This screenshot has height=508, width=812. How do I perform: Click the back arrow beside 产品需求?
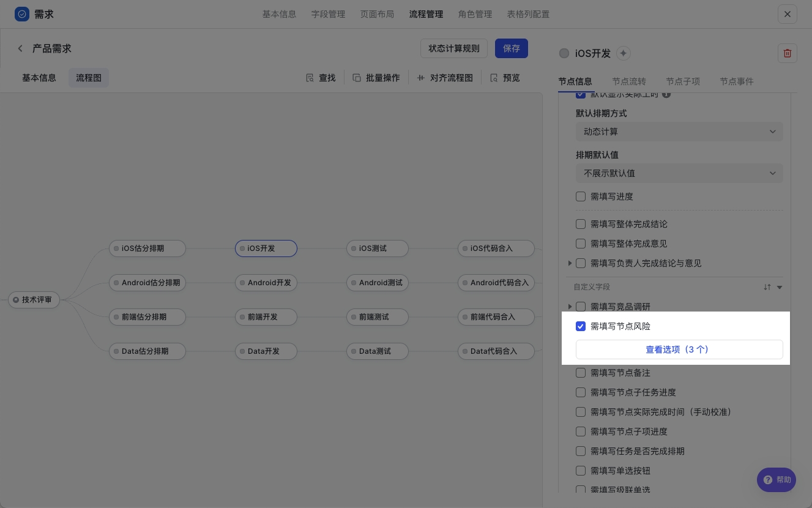point(20,48)
